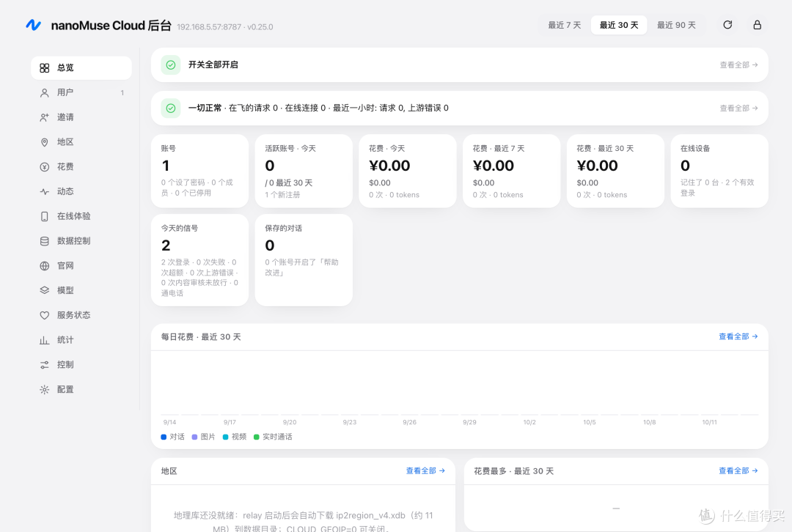
Task: Click the 活跃账号 · 今天 stat card
Action: click(x=304, y=171)
